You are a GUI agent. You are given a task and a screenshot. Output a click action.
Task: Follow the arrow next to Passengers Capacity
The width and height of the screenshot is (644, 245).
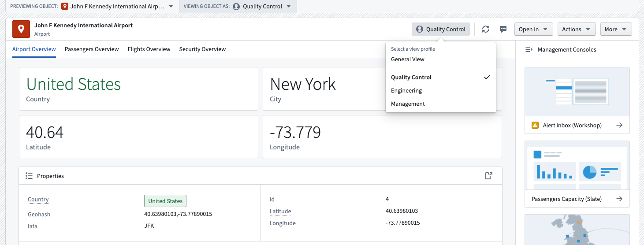(619, 199)
